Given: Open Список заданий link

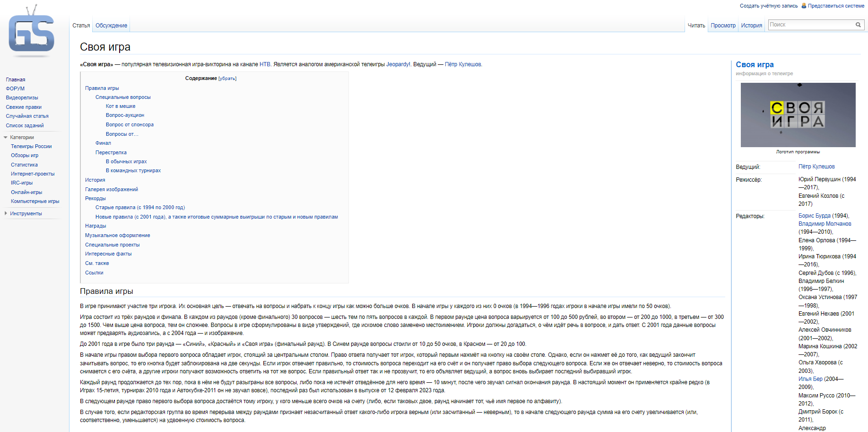Looking at the screenshot, I should tap(25, 125).
